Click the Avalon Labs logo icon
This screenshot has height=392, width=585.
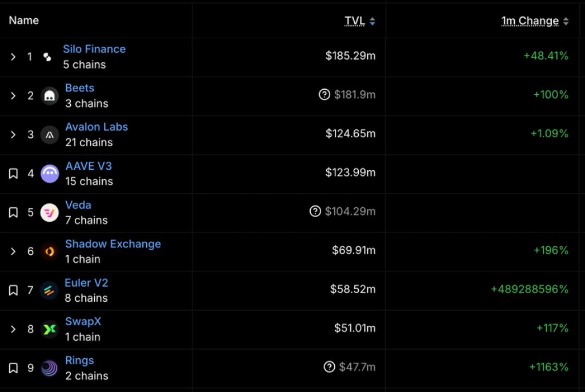pyautogui.click(x=50, y=135)
